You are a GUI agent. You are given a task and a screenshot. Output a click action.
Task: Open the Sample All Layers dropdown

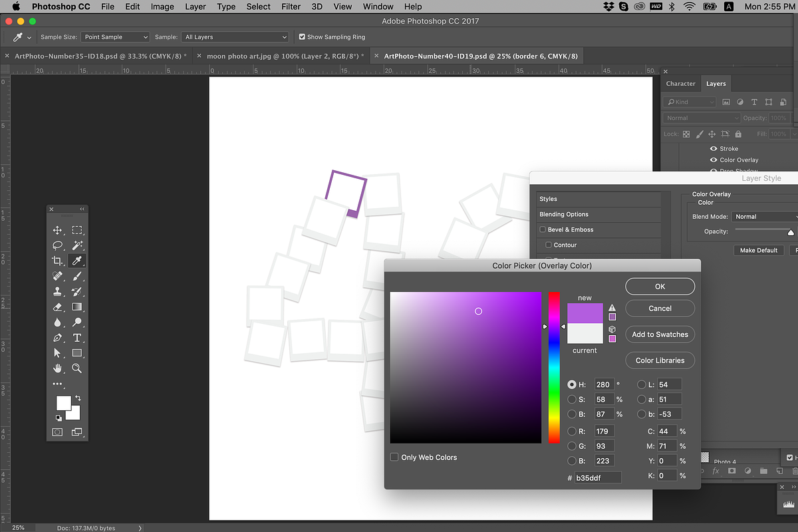235,37
